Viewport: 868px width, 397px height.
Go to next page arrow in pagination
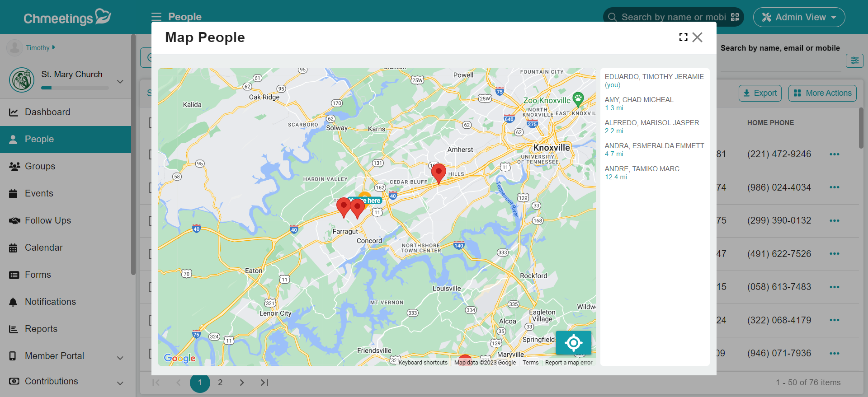pos(242,383)
